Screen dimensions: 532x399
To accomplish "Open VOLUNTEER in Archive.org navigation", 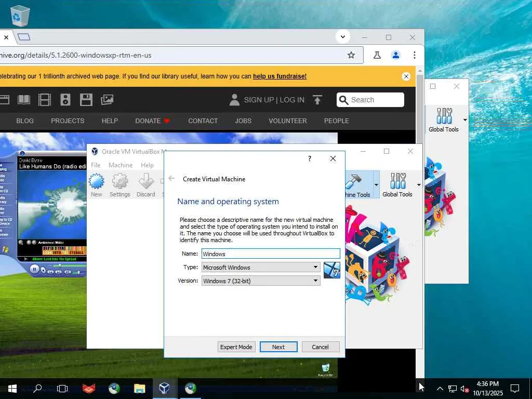I will [x=288, y=121].
